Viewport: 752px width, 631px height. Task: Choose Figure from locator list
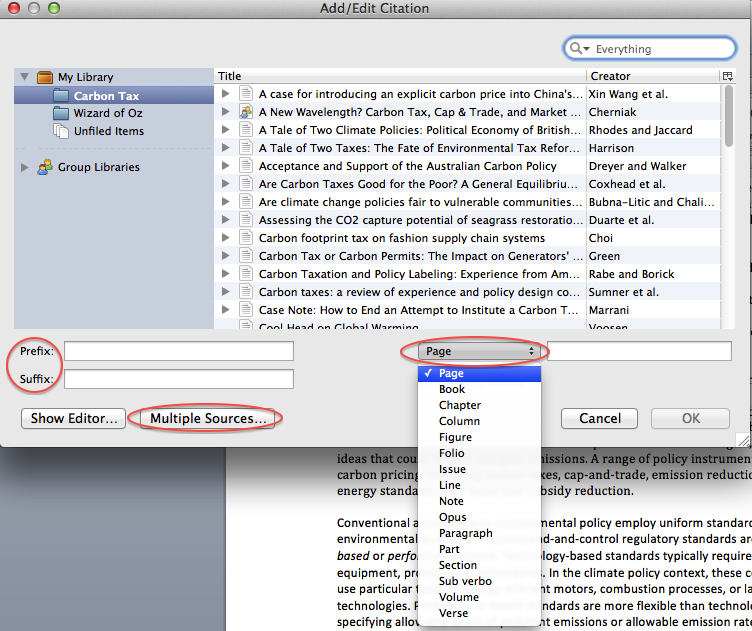[x=479, y=437]
